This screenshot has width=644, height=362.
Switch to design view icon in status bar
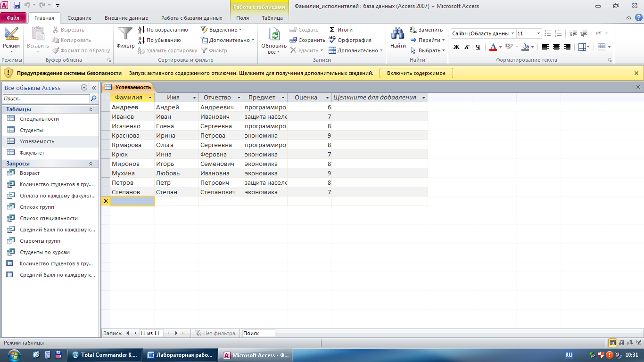[638, 343]
